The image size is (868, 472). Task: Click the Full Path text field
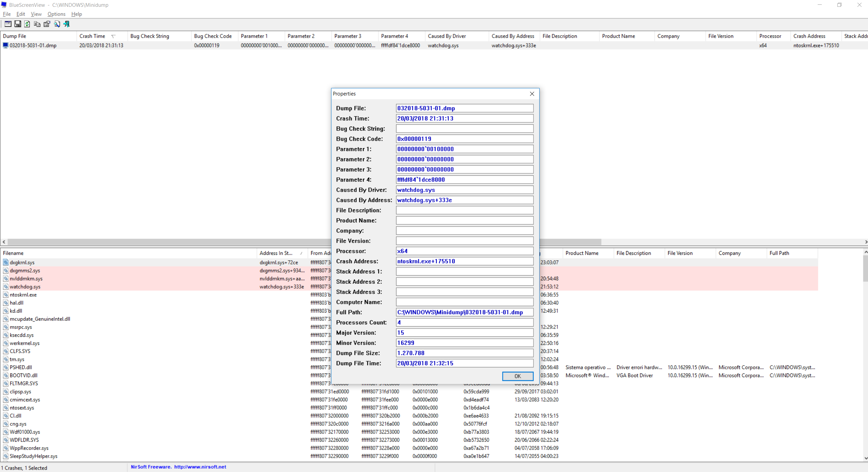(464, 312)
